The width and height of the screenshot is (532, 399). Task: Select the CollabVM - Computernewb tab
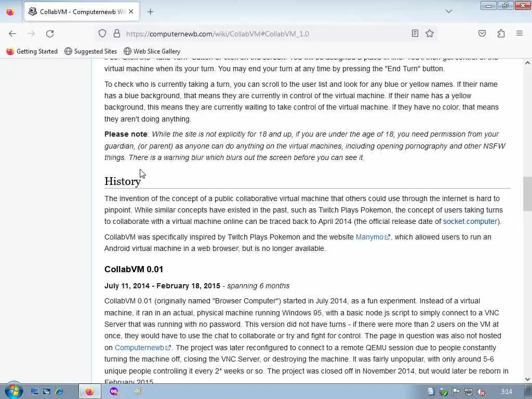click(x=82, y=12)
